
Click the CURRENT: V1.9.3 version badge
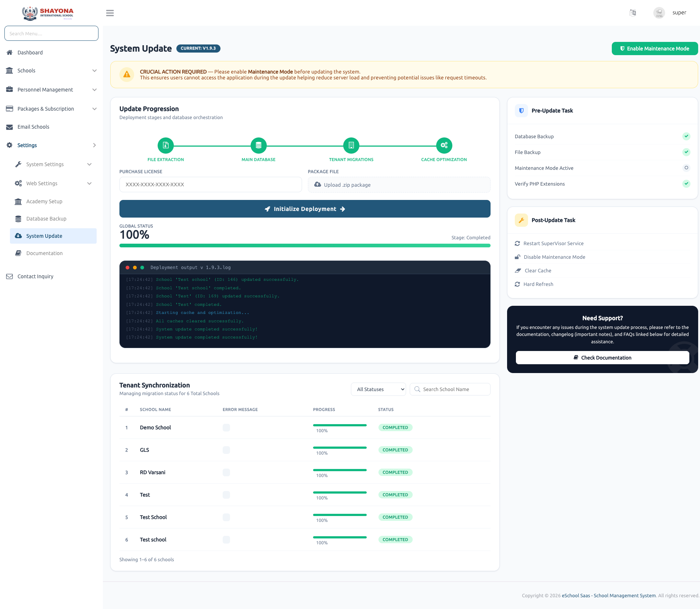click(x=198, y=48)
